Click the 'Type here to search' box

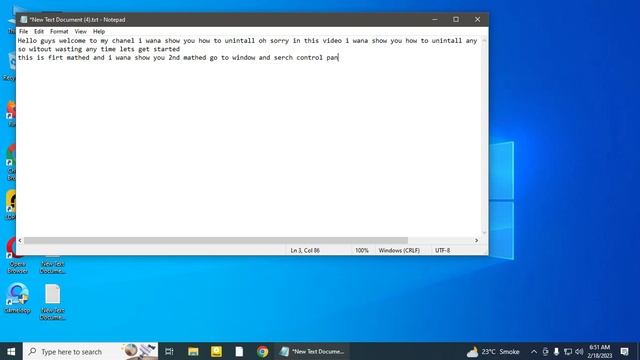coord(90,351)
